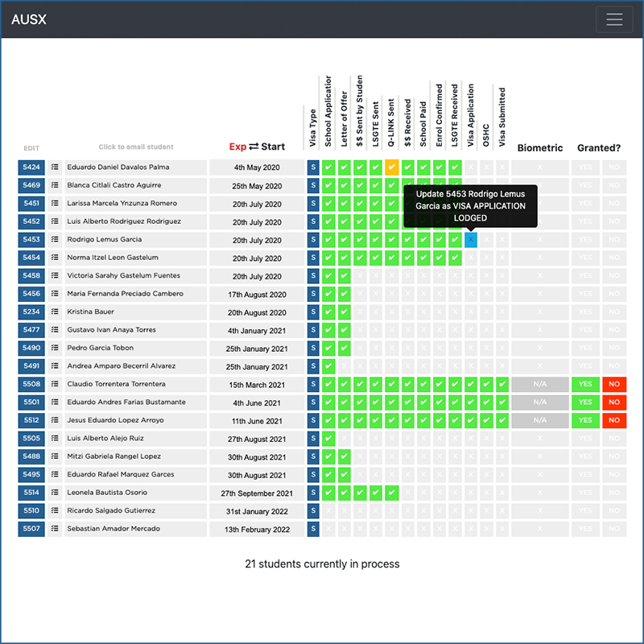Open details list icon for Sebastian Amador Mercado

55,529
